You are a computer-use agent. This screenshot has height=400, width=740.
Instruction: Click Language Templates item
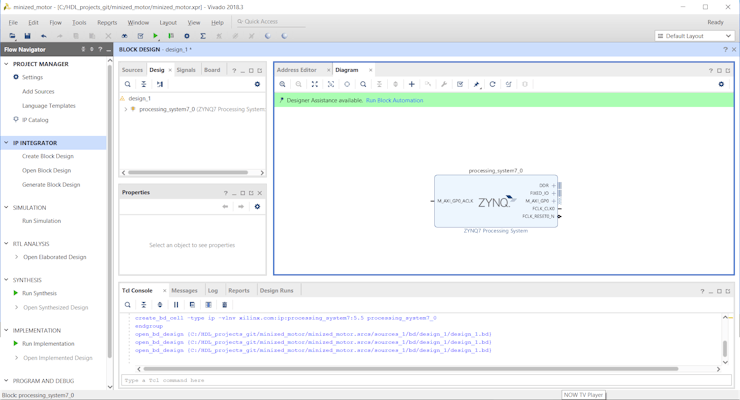tap(49, 106)
